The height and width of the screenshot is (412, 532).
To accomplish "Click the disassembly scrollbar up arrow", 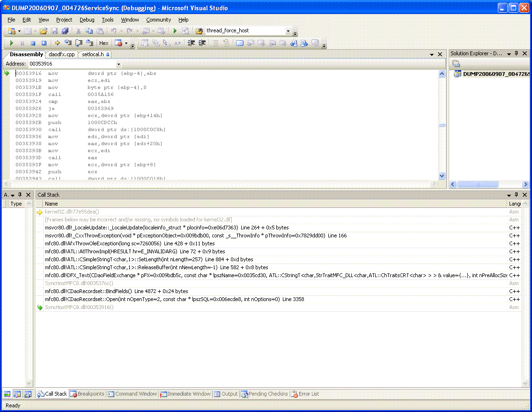I will tap(442, 74).
